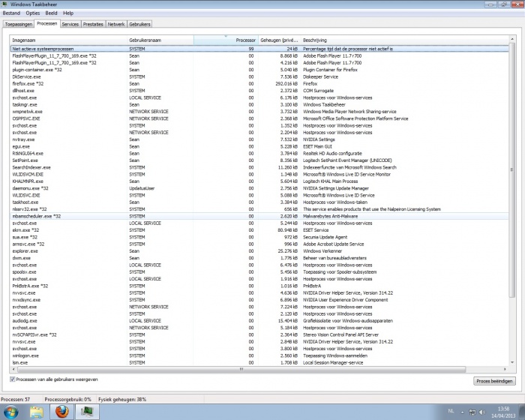The image size is (525, 420).
Task: Sort by the Gebruikersnaam column header
Action: click(160, 40)
